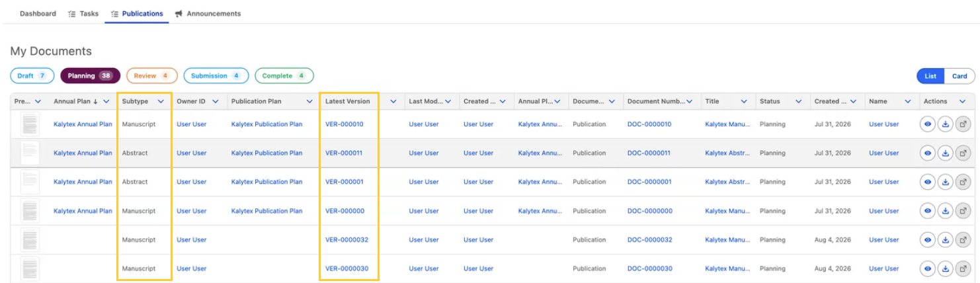Open DOC-0000001 in external window icon

pyautogui.click(x=963, y=182)
